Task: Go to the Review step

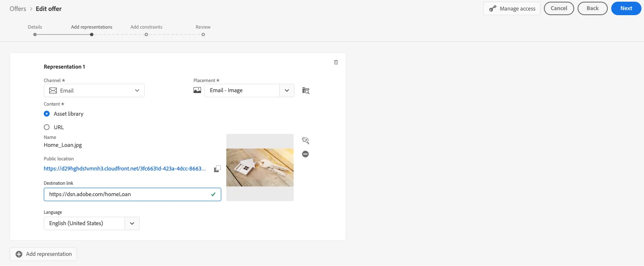Action: [x=203, y=27]
